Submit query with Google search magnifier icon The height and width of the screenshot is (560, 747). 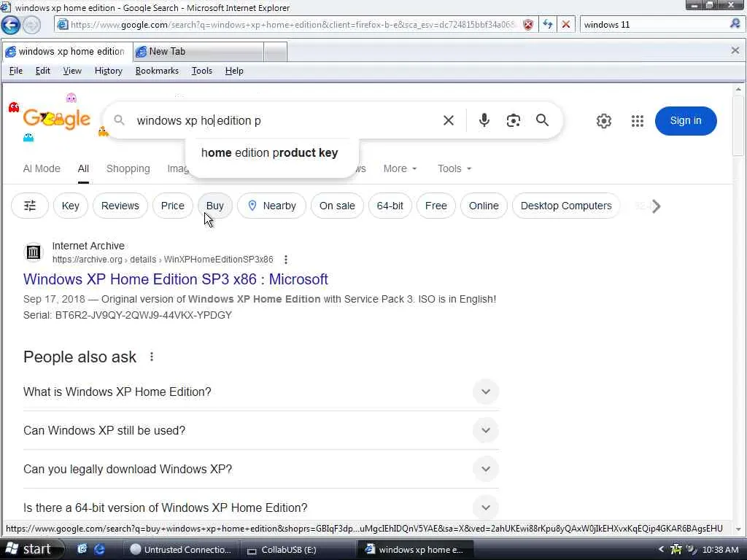pyautogui.click(x=542, y=120)
